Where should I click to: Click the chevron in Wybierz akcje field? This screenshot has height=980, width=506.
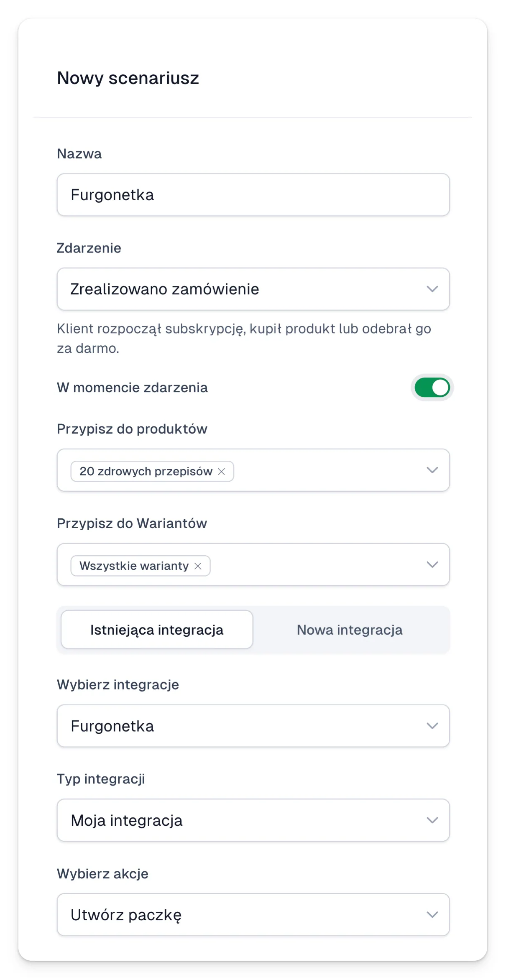432,915
